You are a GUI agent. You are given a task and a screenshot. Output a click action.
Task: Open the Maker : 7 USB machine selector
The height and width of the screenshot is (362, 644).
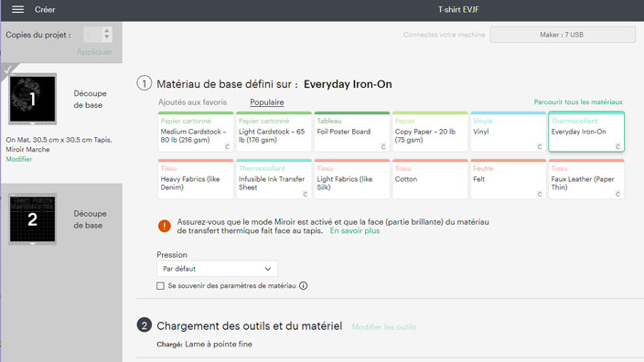[x=563, y=35]
